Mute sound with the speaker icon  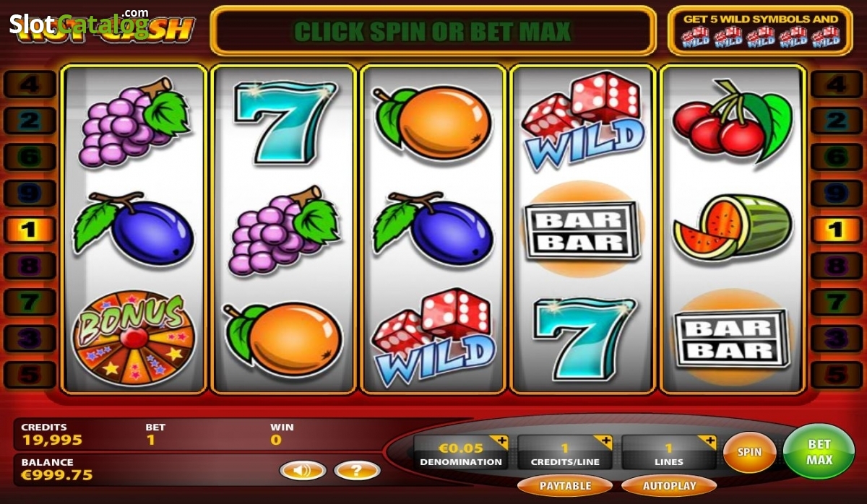tap(303, 471)
